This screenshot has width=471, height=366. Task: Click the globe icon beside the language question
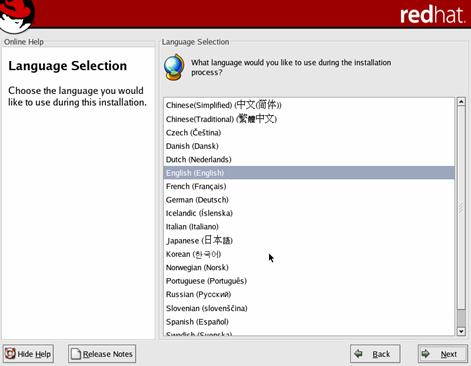coord(174,67)
